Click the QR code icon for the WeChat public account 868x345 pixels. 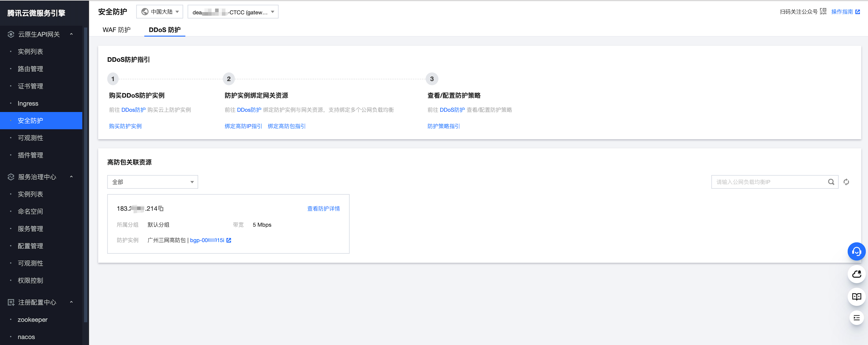823,12
